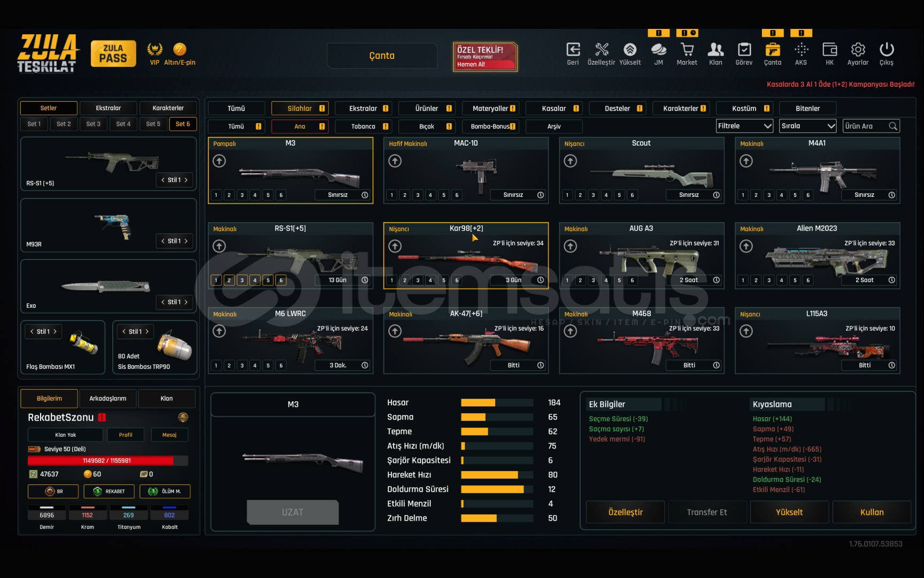Click the Doldurma Süresi stat bar
This screenshot has width=924, height=578.
(497, 489)
